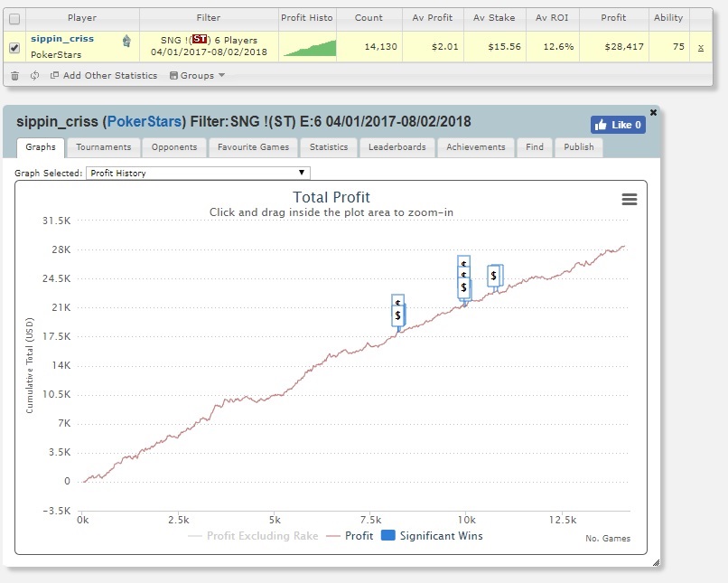
Task: Open the Leaderboards tab
Action: coord(397,147)
